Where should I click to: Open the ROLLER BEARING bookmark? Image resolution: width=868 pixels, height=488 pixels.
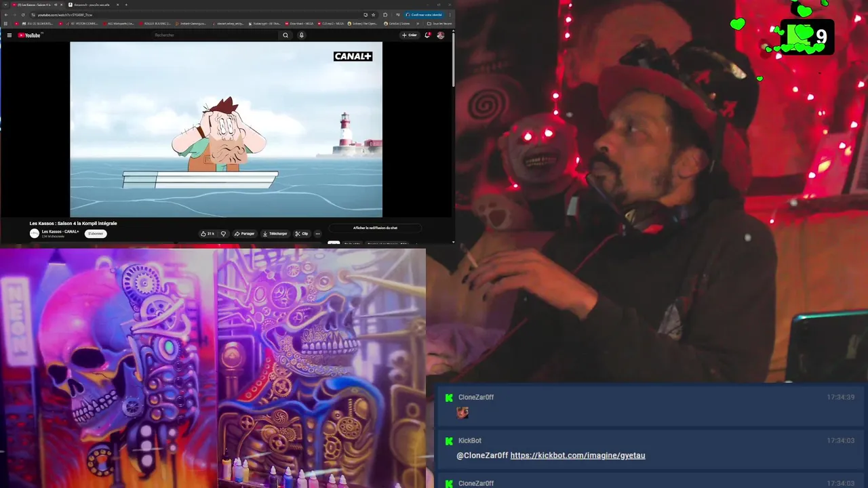[154, 23]
